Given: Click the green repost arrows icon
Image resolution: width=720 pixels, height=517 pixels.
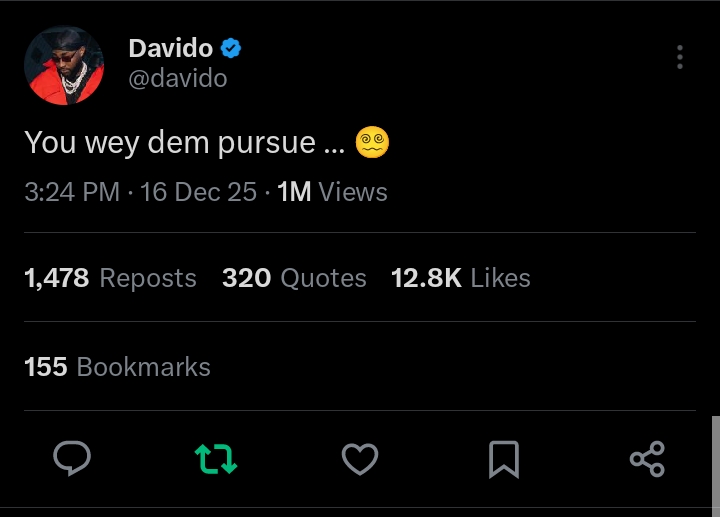Looking at the screenshot, I should click(x=215, y=459).
